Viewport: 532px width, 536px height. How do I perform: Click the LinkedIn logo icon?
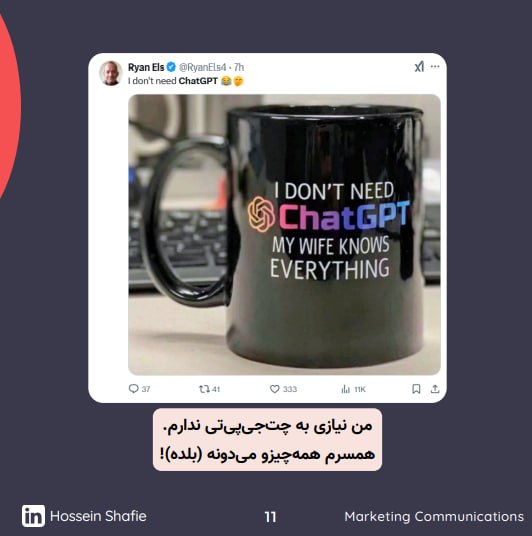click(x=33, y=516)
